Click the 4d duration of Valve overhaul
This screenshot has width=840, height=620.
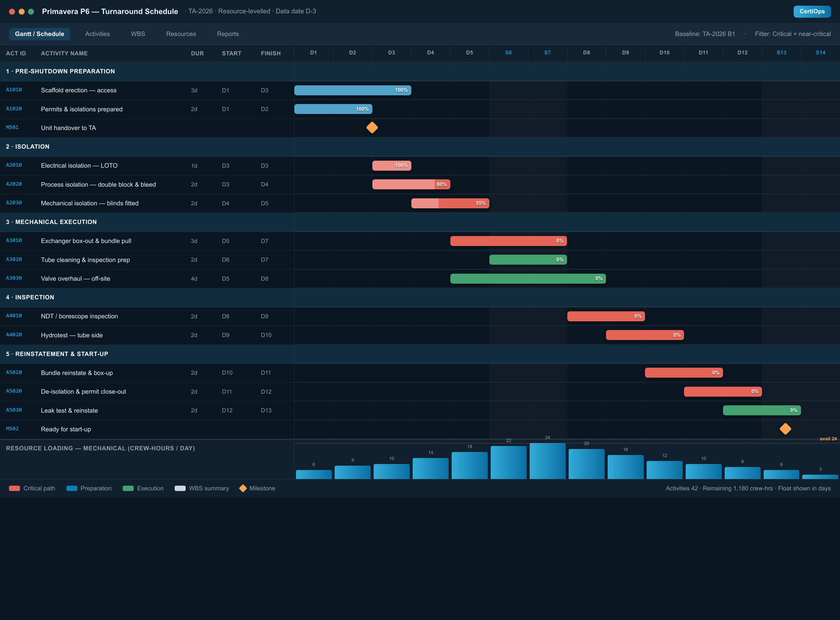pyautogui.click(x=194, y=278)
